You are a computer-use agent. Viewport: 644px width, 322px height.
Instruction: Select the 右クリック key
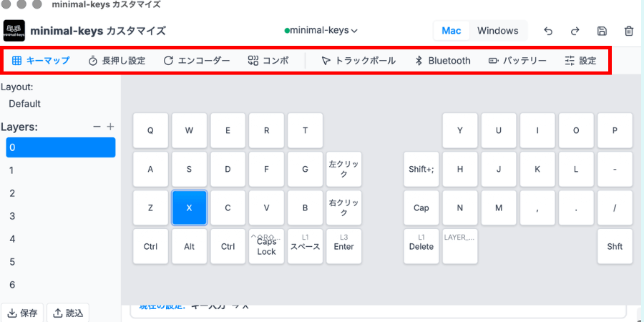tap(343, 208)
